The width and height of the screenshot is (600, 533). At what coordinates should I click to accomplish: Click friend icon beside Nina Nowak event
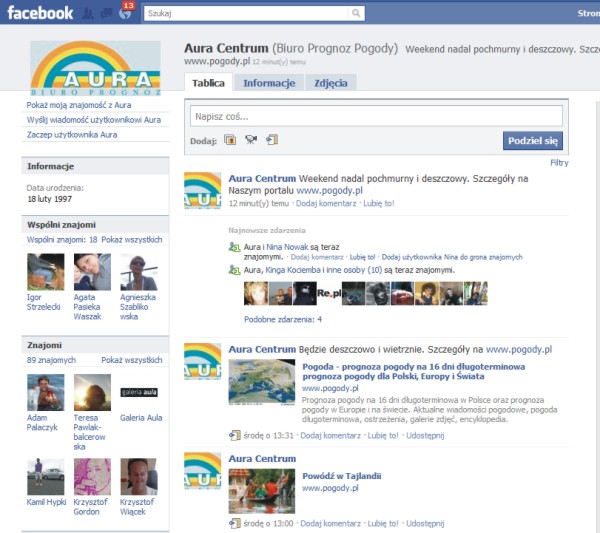234,247
